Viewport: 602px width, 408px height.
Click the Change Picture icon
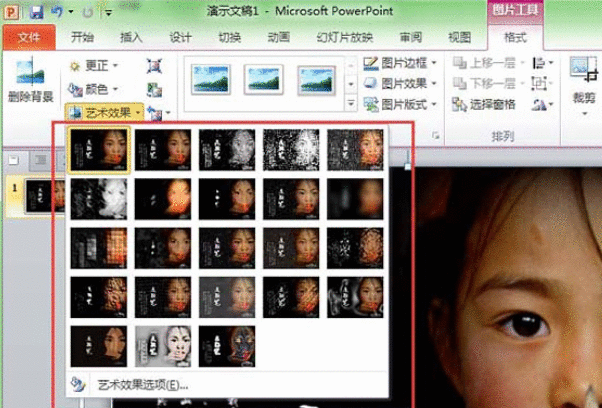coord(154,90)
